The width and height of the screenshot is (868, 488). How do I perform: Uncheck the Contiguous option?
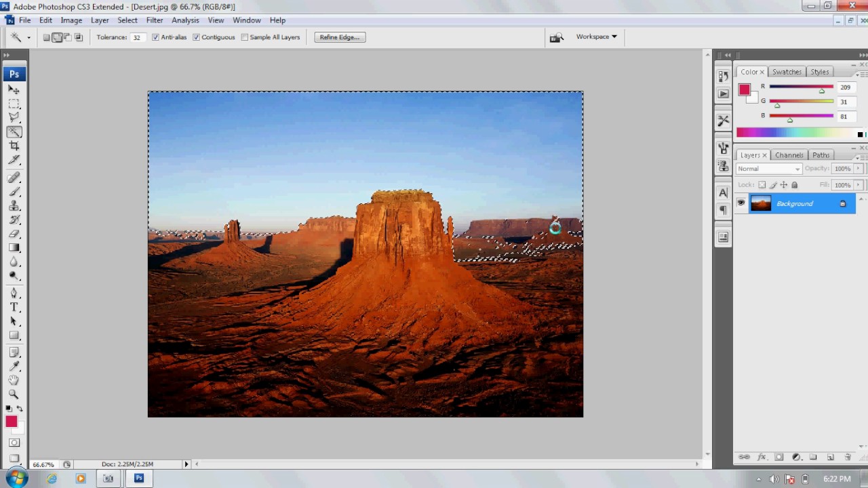(196, 37)
